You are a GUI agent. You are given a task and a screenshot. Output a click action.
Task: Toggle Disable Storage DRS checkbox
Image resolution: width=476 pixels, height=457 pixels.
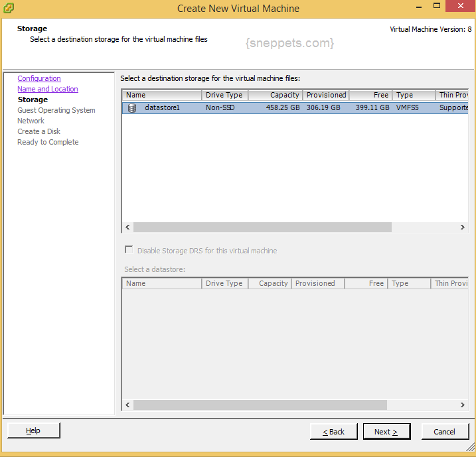[129, 250]
